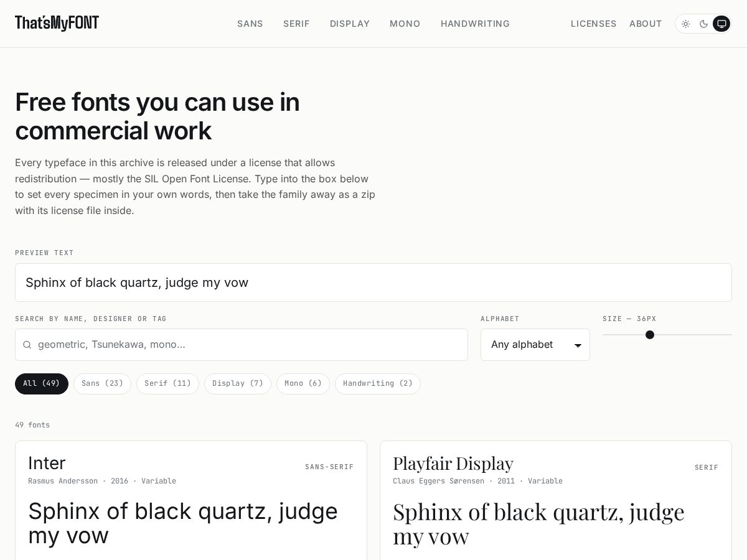
Task: Open the Handwriting navigation link
Action: click(x=475, y=24)
